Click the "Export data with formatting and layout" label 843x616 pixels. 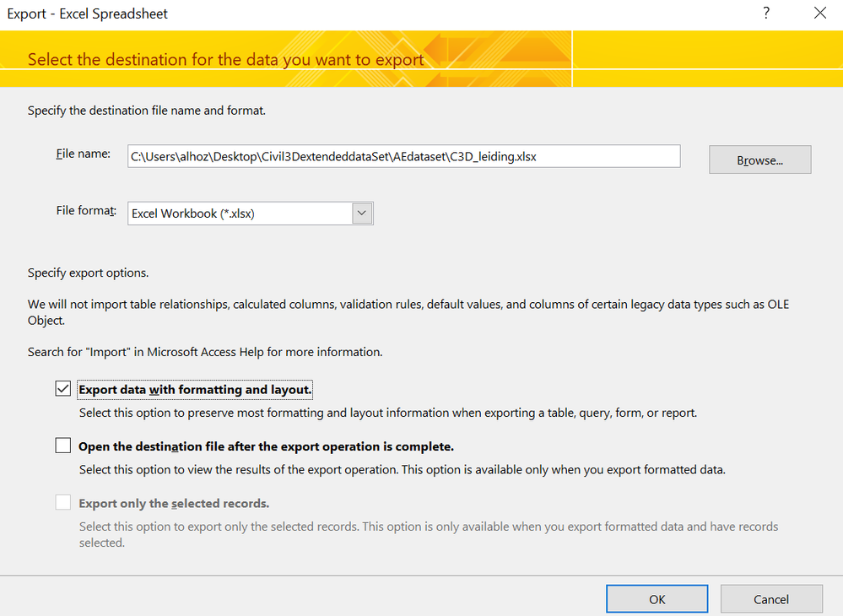coord(195,390)
